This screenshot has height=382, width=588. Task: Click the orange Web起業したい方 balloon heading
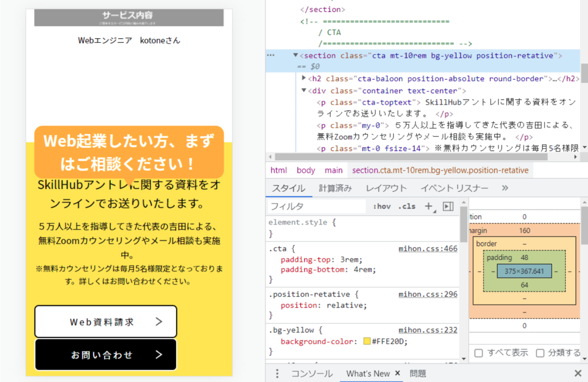tap(129, 153)
